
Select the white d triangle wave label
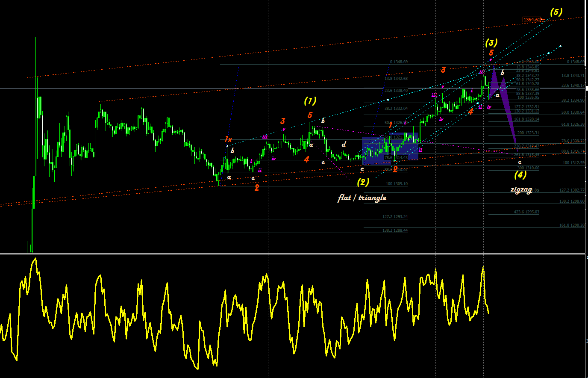(344, 145)
